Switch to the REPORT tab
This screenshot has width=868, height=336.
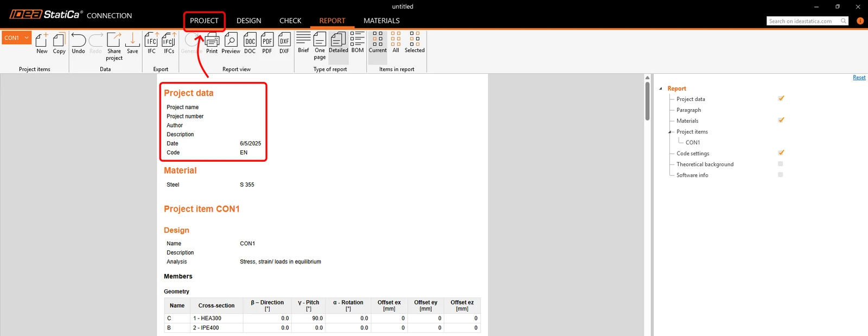coord(332,21)
